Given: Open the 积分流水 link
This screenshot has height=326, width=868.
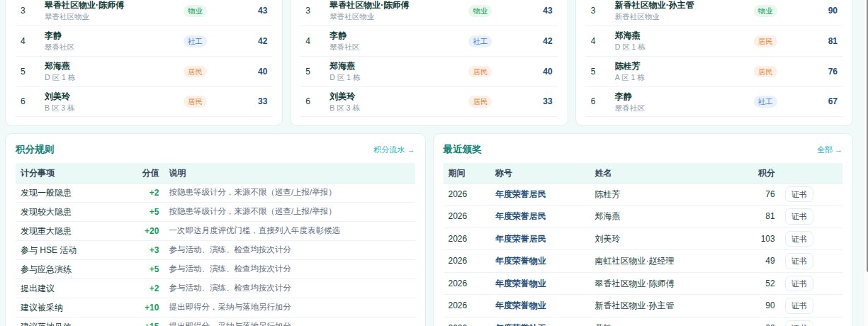Looking at the screenshot, I should (394, 150).
